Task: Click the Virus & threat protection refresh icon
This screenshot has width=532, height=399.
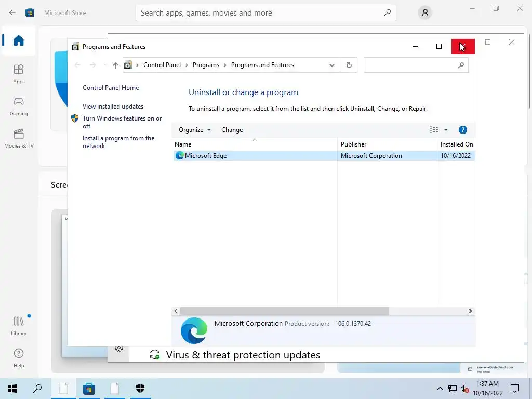Action: [155, 354]
